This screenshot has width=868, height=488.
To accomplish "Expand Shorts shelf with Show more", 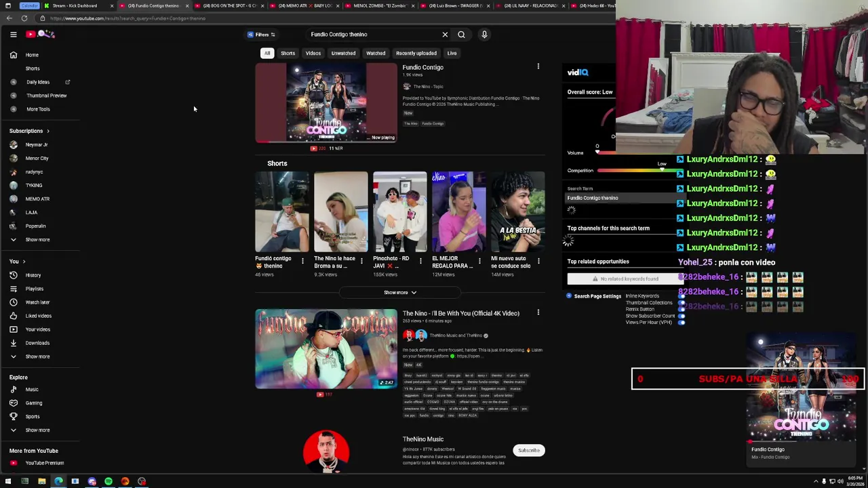I will click(400, 293).
